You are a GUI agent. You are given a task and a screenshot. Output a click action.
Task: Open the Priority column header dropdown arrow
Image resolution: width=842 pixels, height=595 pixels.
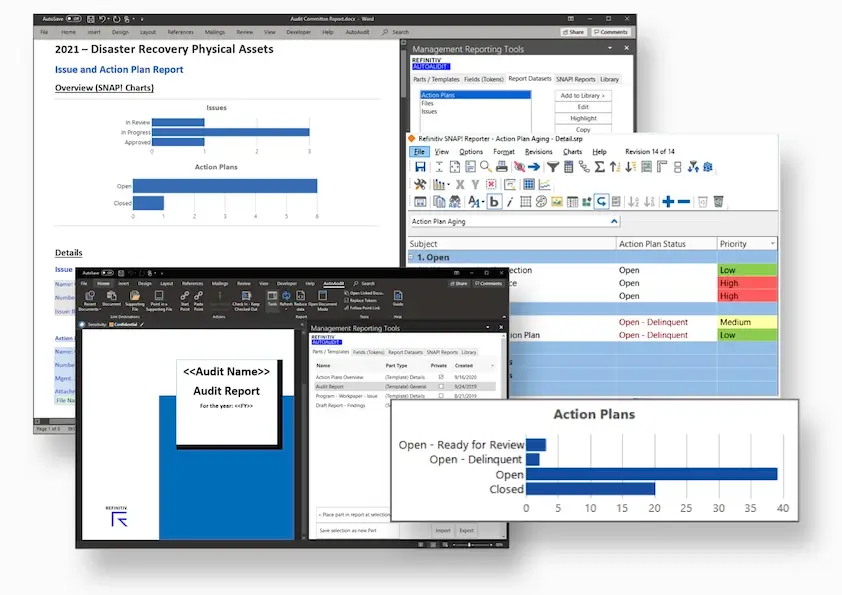click(773, 244)
